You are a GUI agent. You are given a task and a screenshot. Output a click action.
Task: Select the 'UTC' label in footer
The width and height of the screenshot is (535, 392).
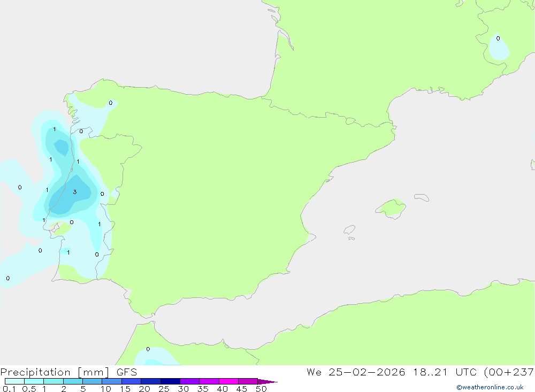tap(466, 372)
